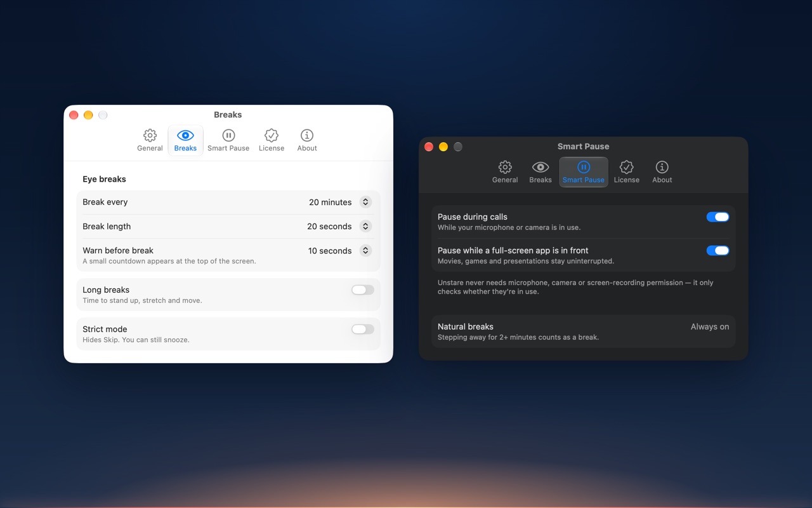Open About tab in Breaks window
Screen dimensions: 812x508
307,140
